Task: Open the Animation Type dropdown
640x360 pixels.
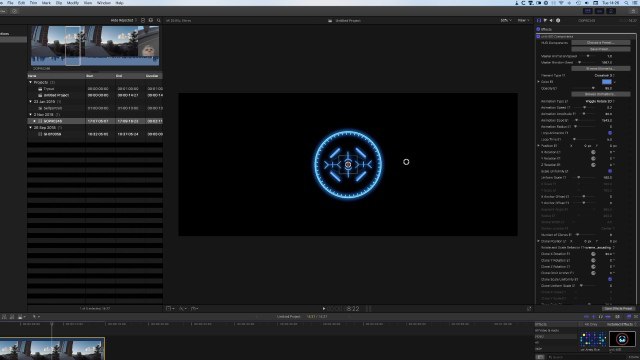Action: 600,101
